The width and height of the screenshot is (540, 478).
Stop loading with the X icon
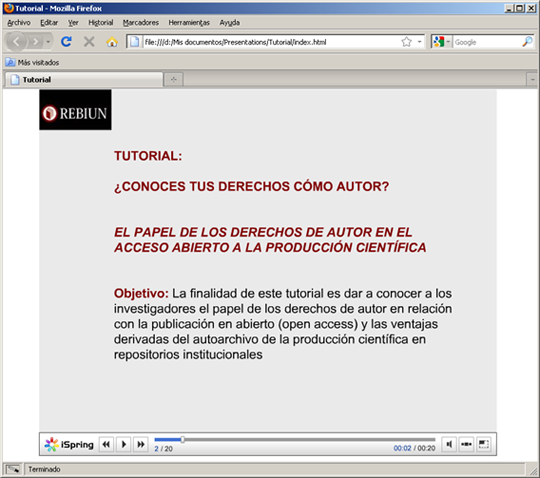pyautogui.click(x=89, y=42)
